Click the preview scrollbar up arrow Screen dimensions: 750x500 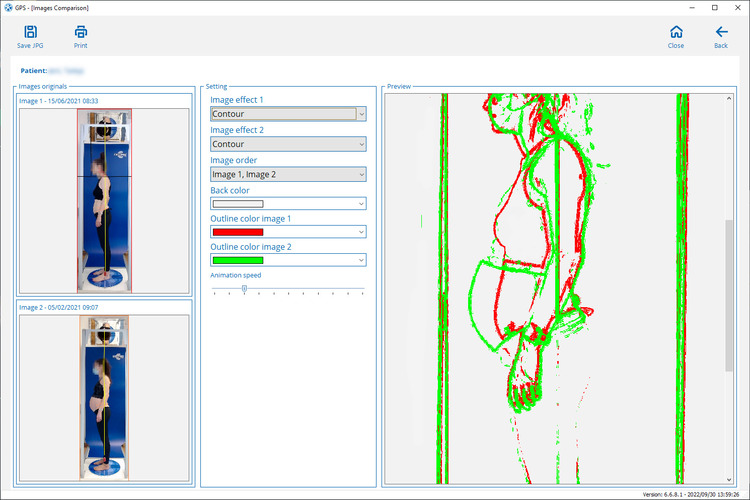click(729, 99)
